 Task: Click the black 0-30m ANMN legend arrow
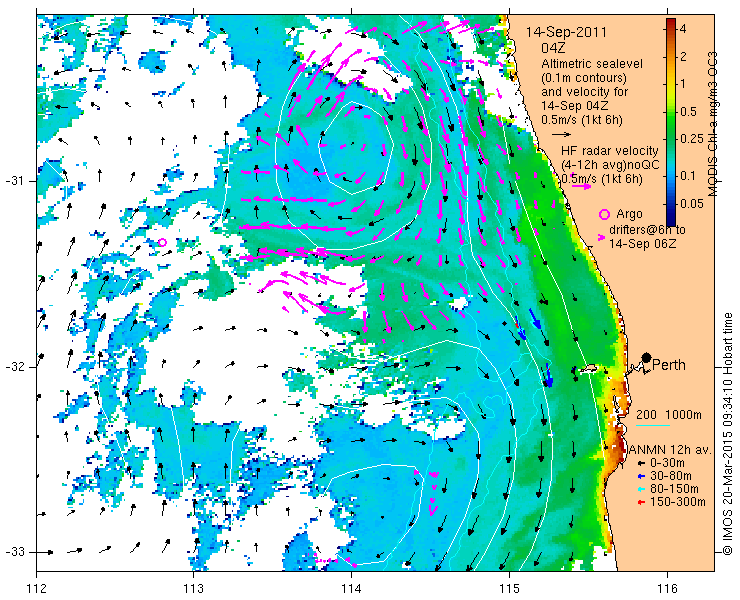[x=641, y=464]
